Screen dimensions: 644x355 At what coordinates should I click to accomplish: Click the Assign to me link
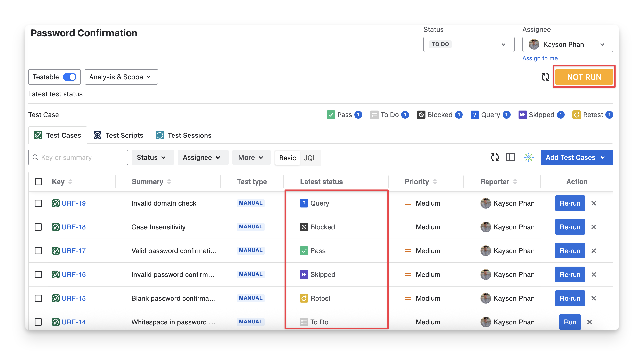click(x=540, y=58)
